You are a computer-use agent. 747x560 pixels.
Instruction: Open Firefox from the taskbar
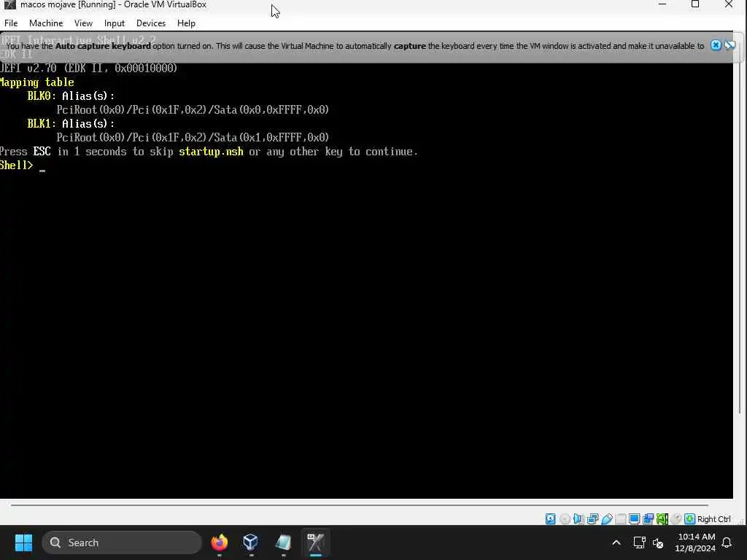[x=219, y=542]
